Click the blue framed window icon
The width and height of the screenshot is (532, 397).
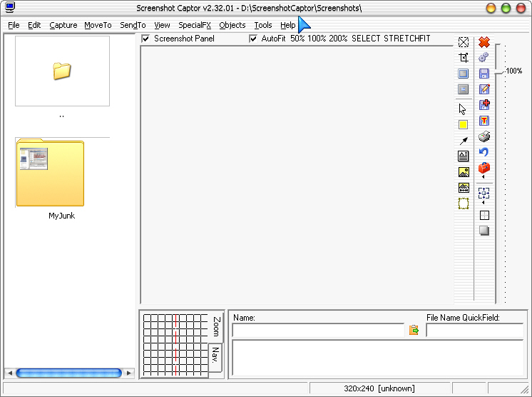point(463,74)
